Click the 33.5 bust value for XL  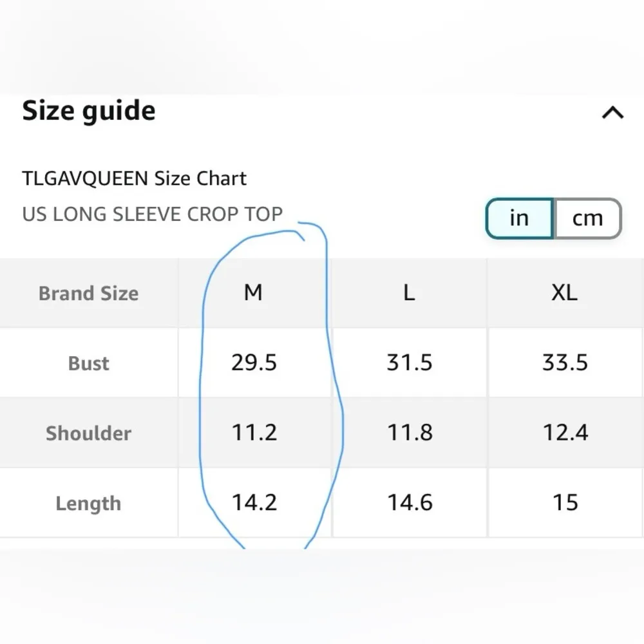pyautogui.click(x=565, y=363)
